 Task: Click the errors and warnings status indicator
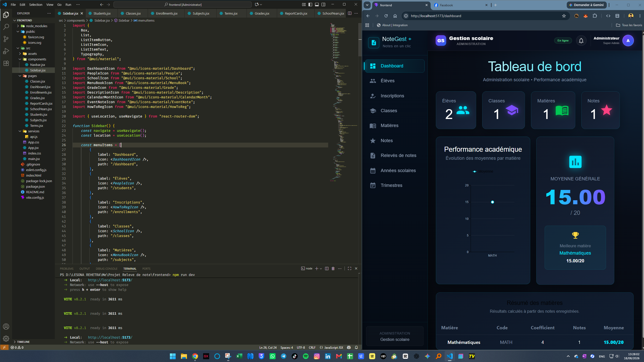point(17,347)
